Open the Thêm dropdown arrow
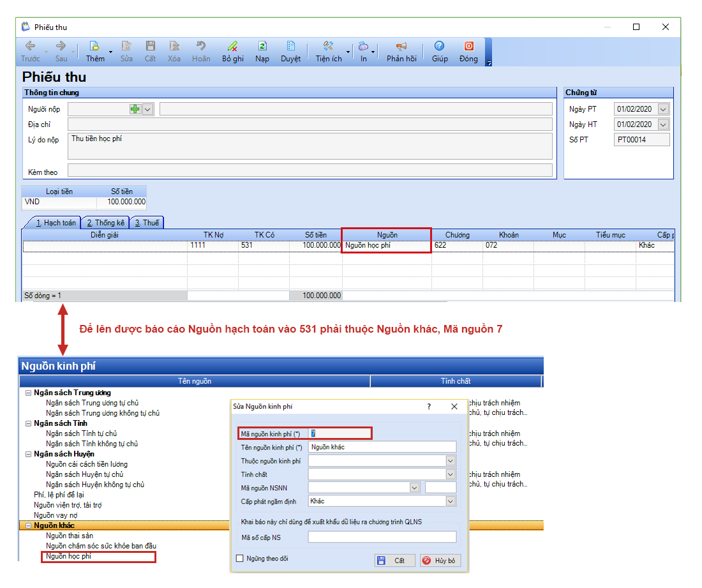Image resolution: width=702 pixels, height=588 pixels. pyautogui.click(x=110, y=52)
